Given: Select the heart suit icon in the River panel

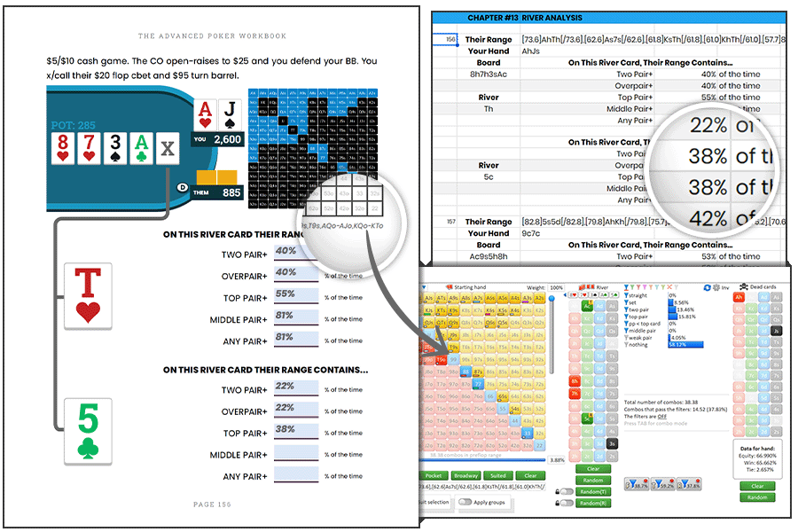Looking at the screenshot, I should point(573,294).
